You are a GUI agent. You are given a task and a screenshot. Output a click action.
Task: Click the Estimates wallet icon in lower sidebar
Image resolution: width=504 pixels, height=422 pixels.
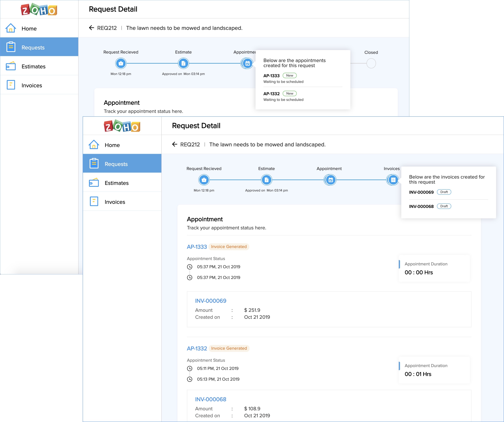click(94, 183)
